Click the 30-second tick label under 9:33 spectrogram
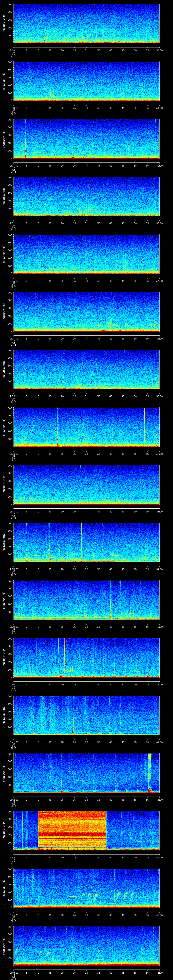Viewport: 173px width, 980px height. [x=87, y=281]
